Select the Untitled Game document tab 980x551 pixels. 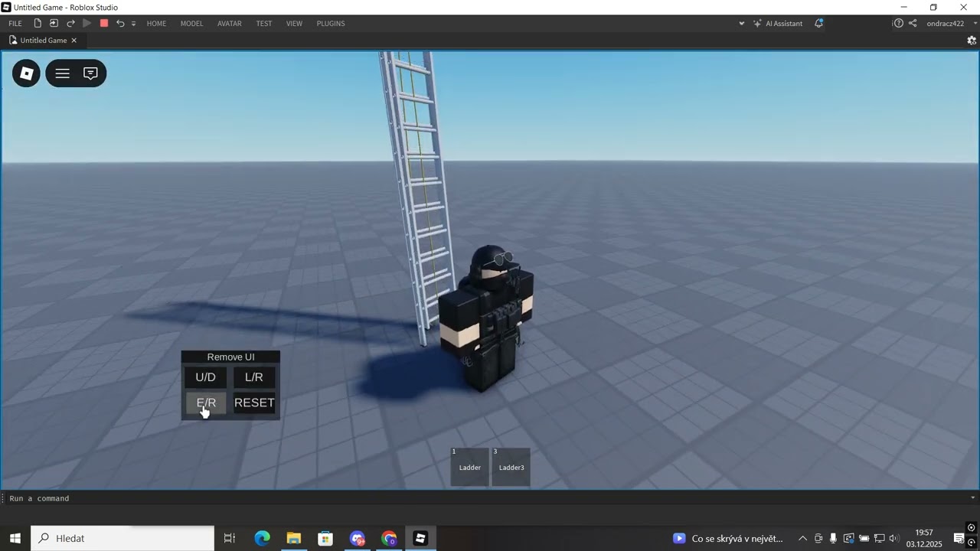coord(44,41)
